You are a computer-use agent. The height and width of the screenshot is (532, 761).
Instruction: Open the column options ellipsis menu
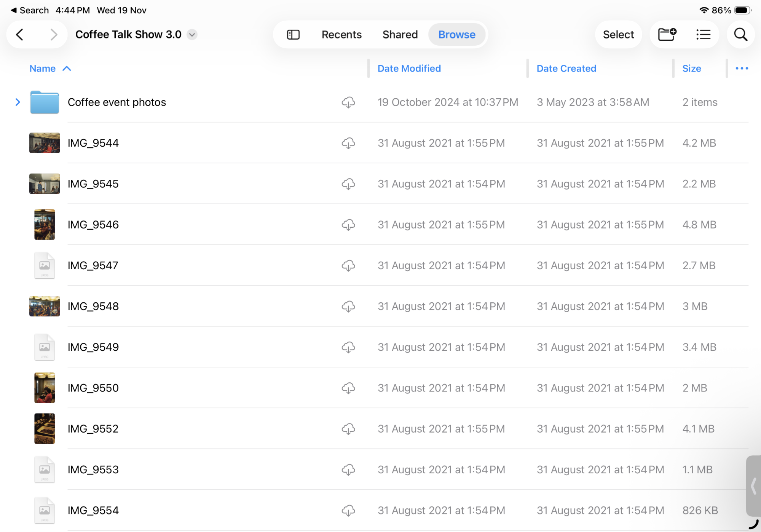(742, 69)
